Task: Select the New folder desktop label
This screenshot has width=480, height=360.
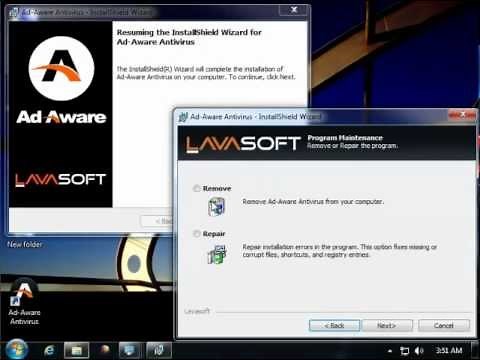Action: [25, 244]
